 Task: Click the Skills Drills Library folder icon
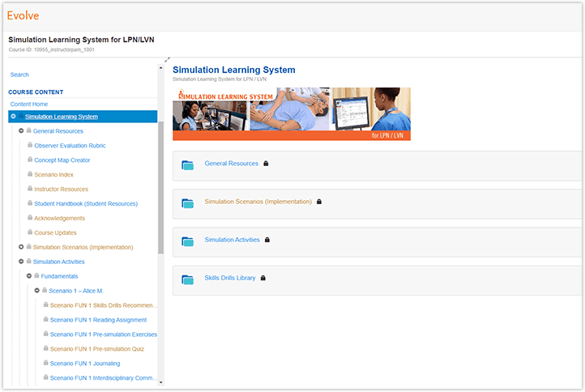click(x=188, y=279)
